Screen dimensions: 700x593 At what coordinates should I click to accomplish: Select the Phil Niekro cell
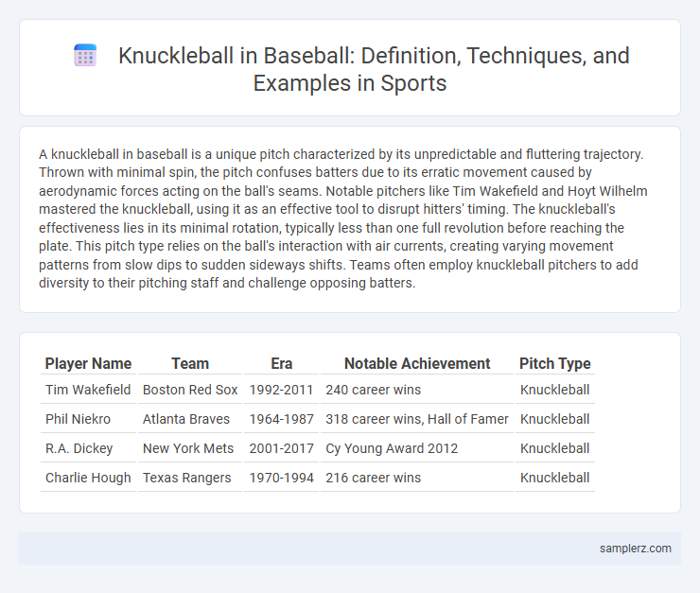88,419
